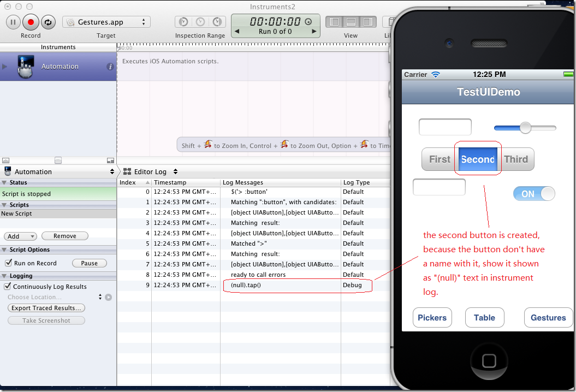Click the Log Type column header

click(365, 182)
